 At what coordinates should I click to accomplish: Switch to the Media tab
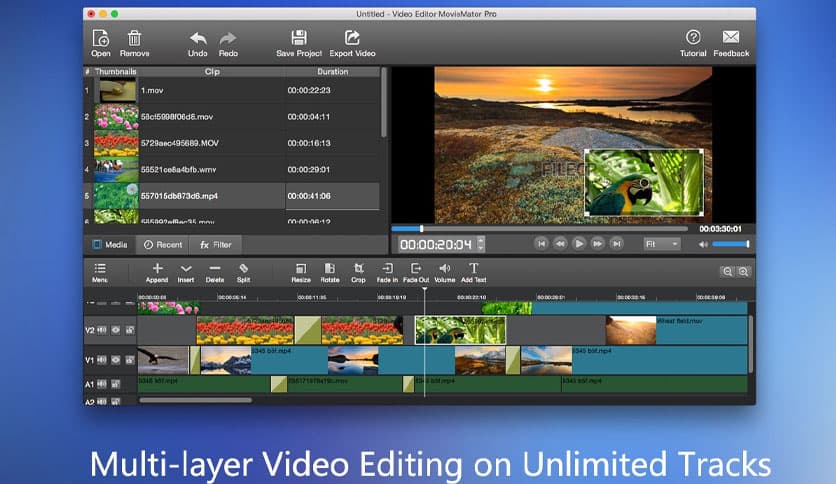110,245
